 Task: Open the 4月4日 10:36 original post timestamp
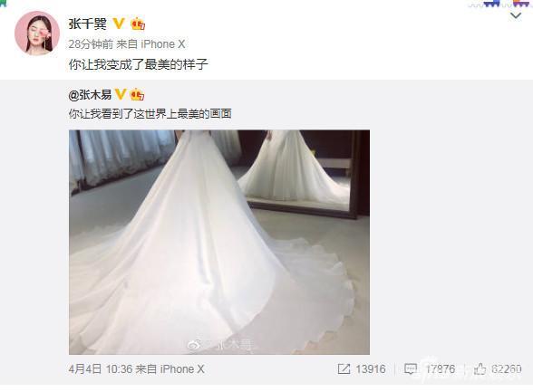click(101, 369)
